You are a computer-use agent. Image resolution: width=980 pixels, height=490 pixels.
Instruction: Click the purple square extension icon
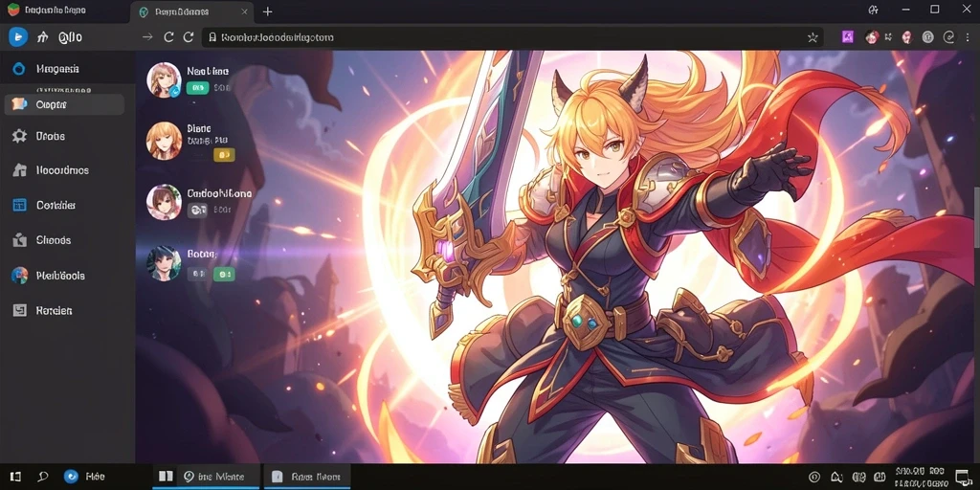[x=848, y=37]
